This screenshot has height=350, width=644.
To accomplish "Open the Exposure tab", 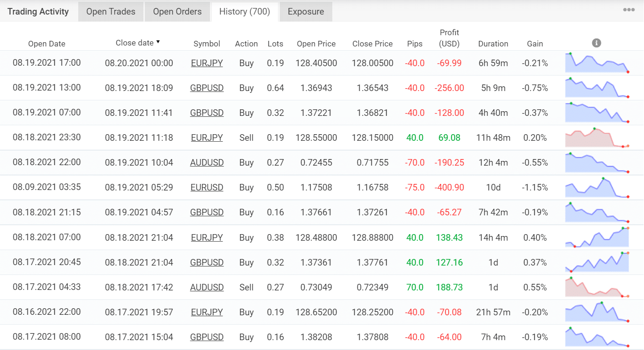I will (306, 12).
